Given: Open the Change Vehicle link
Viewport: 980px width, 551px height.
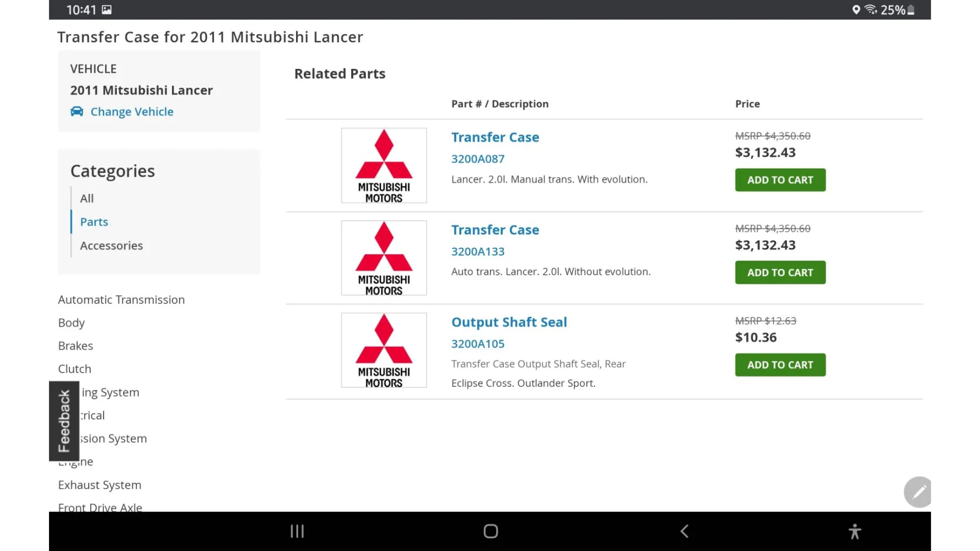Looking at the screenshot, I should pos(132,112).
